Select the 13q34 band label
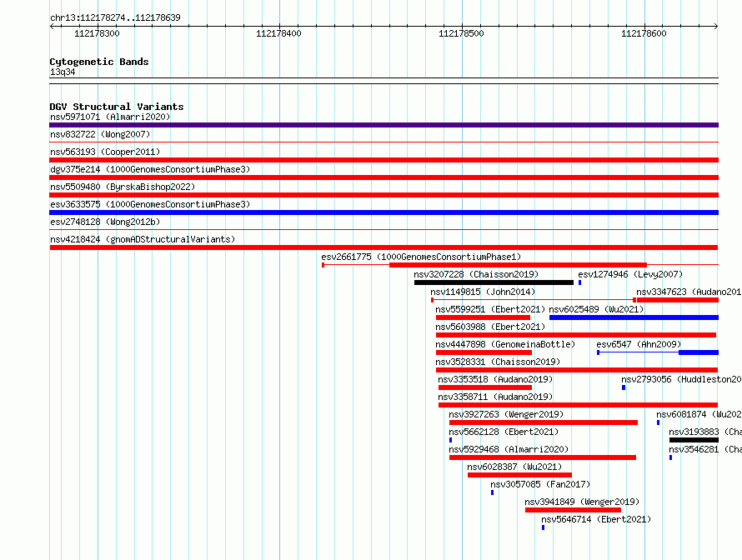 coord(63,72)
